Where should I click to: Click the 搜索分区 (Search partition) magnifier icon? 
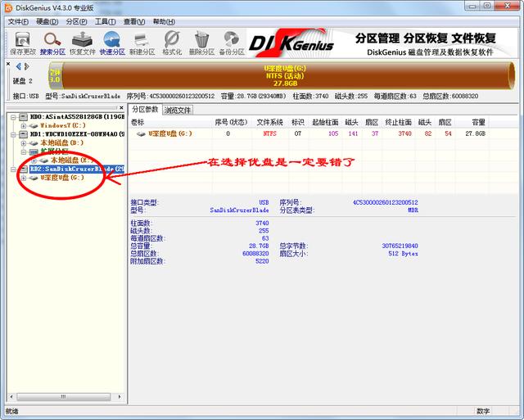[x=52, y=42]
